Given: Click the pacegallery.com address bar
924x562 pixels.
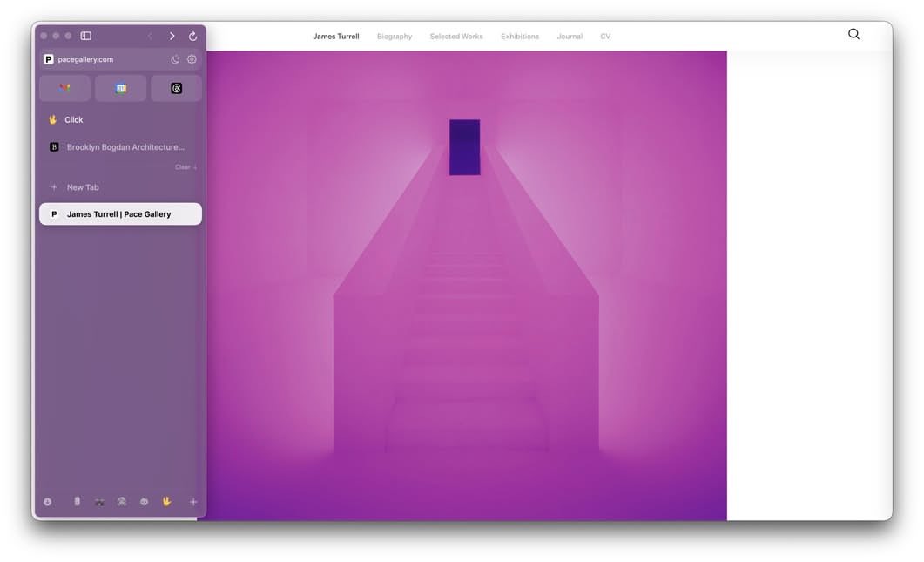Looking at the screenshot, I should (x=105, y=59).
